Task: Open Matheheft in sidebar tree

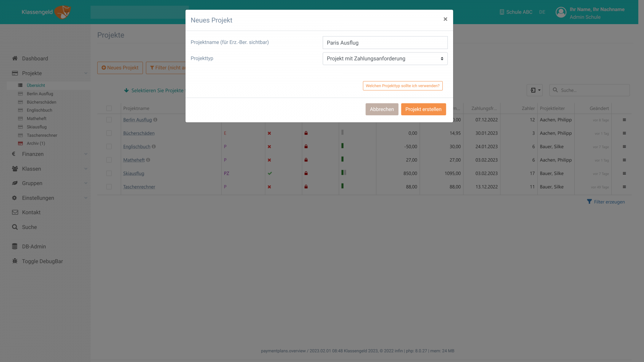Action: [x=36, y=119]
